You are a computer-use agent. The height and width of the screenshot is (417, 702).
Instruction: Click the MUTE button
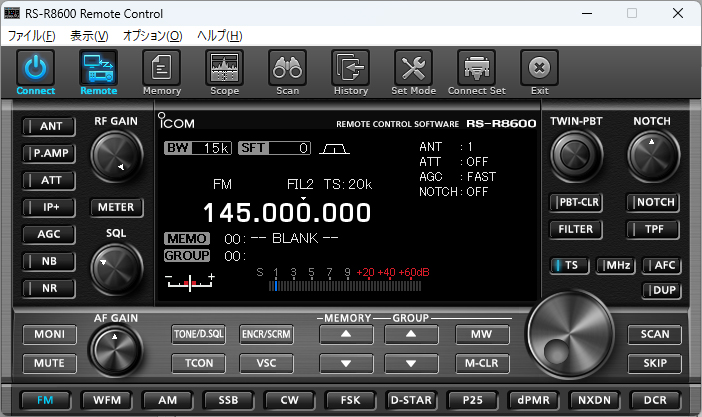click(x=49, y=363)
